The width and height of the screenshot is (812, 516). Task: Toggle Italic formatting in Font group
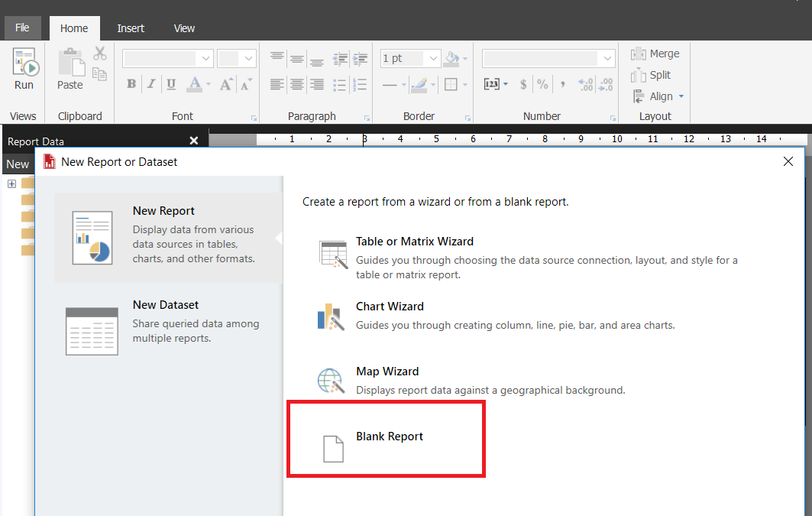click(151, 84)
